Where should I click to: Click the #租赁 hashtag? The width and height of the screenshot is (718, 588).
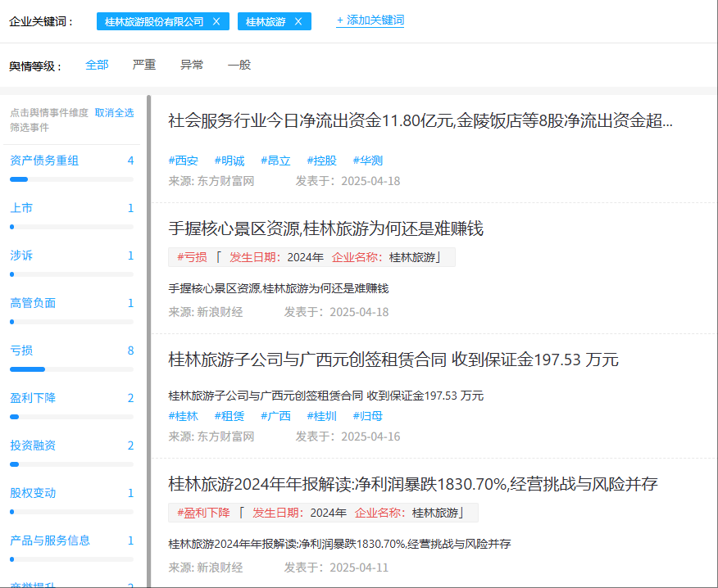[x=229, y=416]
